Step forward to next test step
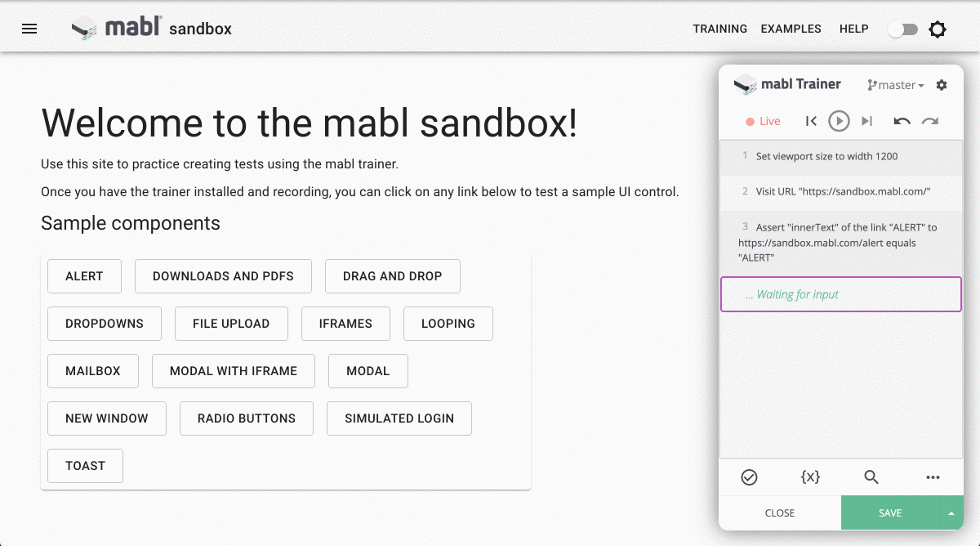This screenshot has width=980, height=546. pyautogui.click(x=867, y=121)
